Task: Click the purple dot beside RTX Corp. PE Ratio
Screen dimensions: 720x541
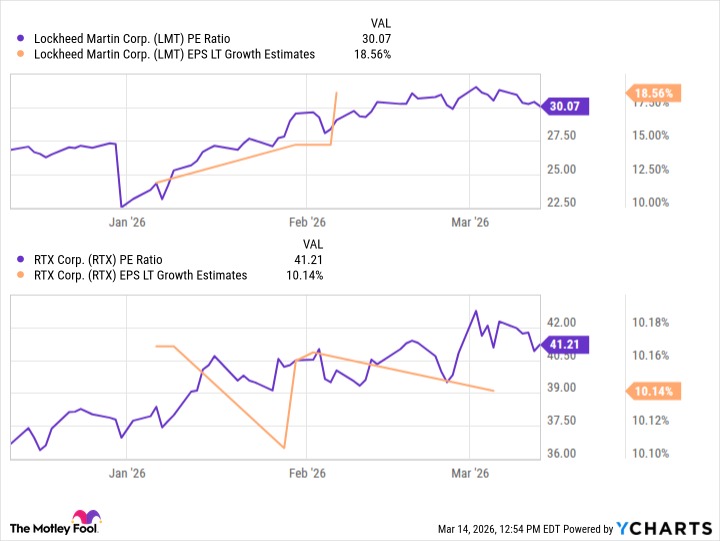Action: coord(23,261)
